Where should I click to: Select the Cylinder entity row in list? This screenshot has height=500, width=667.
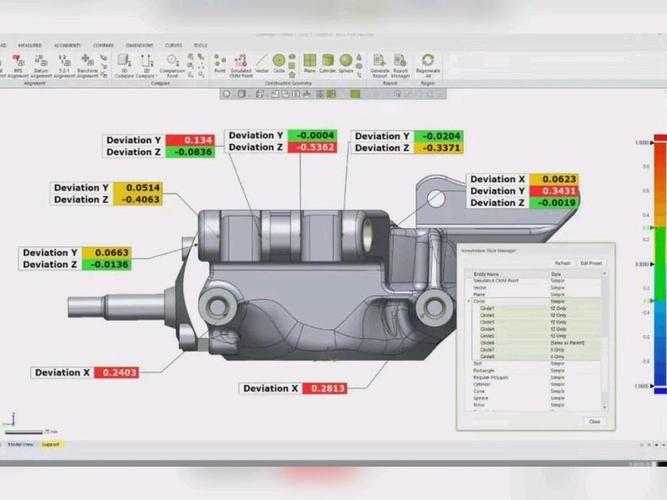[x=534, y=384]
